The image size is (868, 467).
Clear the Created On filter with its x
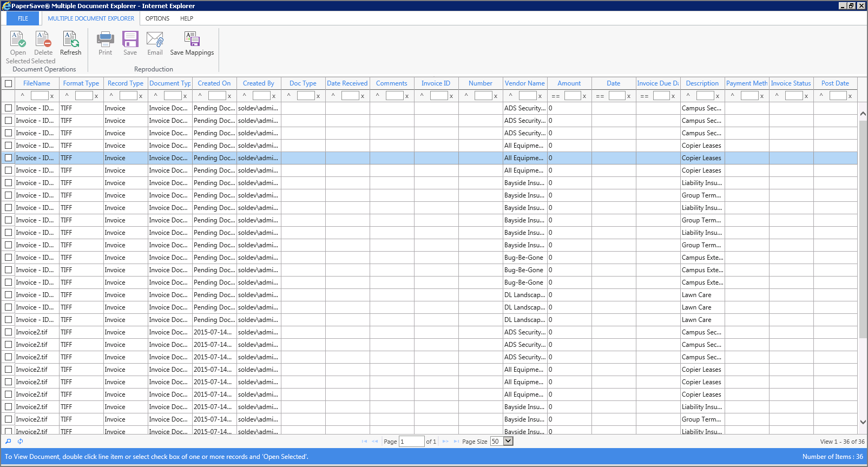(x=229, y=96)
